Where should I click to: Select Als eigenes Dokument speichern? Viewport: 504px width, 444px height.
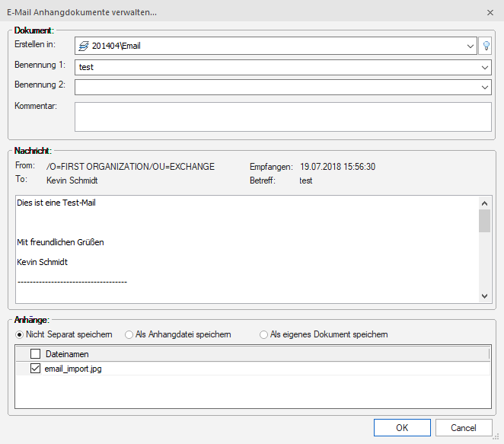[264, 334]
